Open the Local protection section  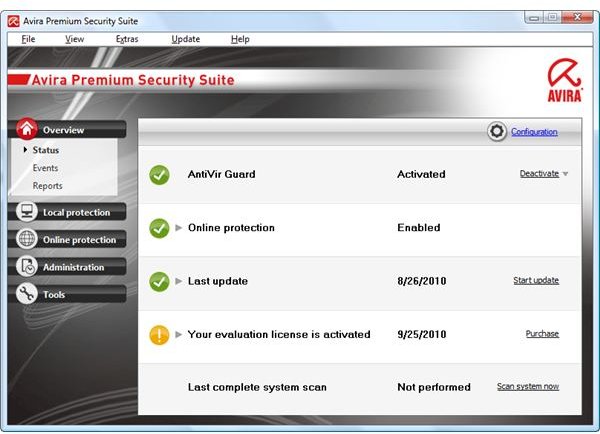tap(67, 212)
